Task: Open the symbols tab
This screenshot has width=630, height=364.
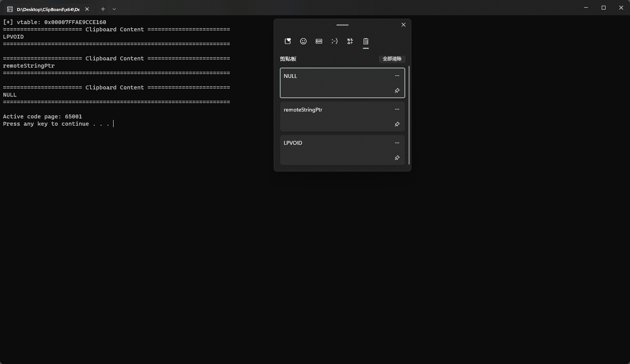Action: click(350, 41)
